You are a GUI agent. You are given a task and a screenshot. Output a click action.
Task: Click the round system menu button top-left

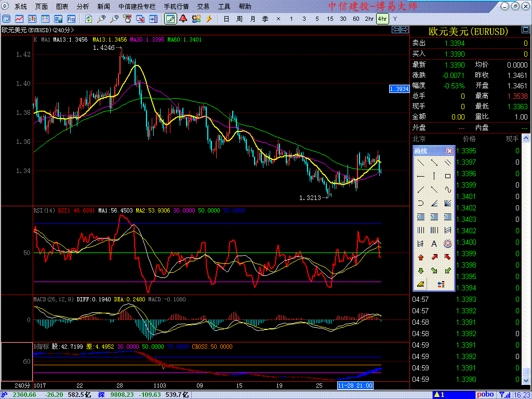coord(6,7)
